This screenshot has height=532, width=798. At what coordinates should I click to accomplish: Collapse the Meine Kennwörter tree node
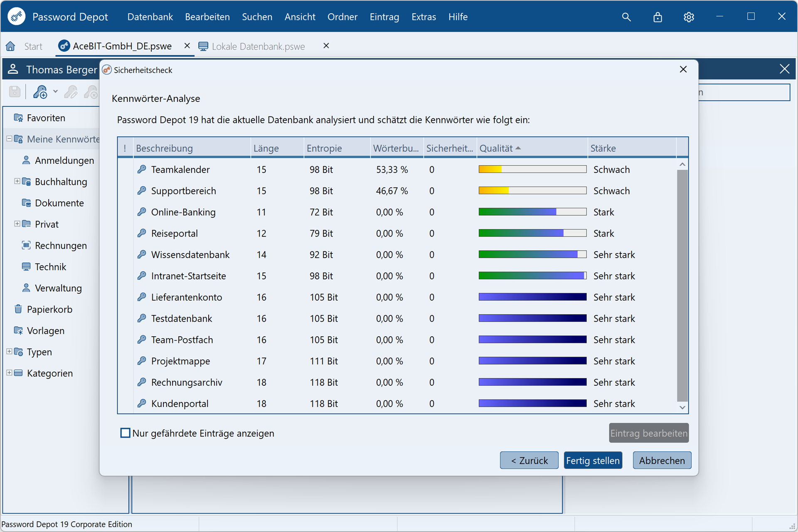(x=9, y=139)
